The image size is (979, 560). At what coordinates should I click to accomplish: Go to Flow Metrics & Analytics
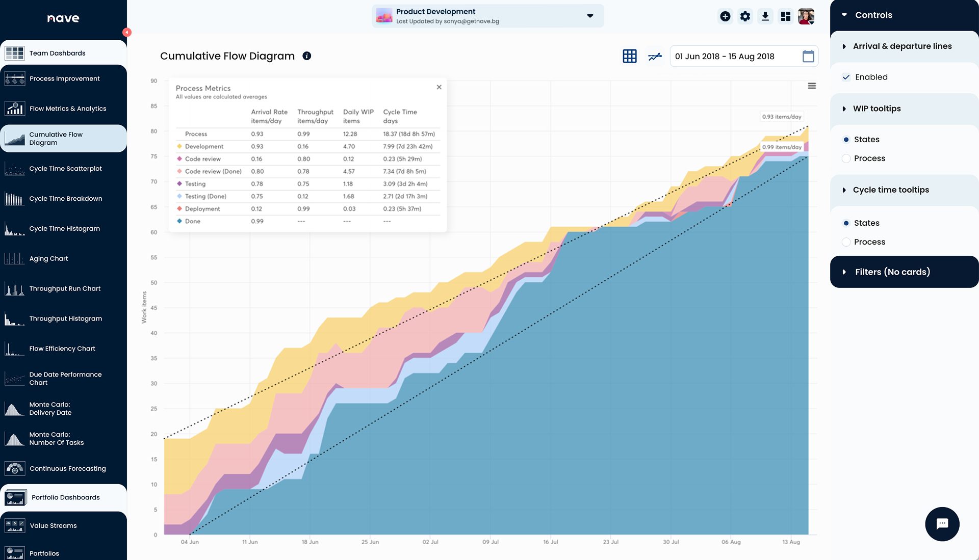click(x=68, y=108)
